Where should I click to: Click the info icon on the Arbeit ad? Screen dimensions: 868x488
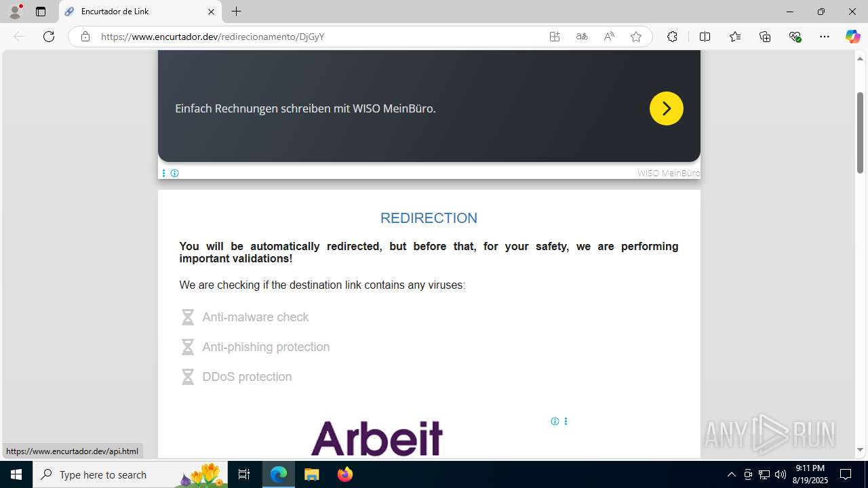(555, 422)
